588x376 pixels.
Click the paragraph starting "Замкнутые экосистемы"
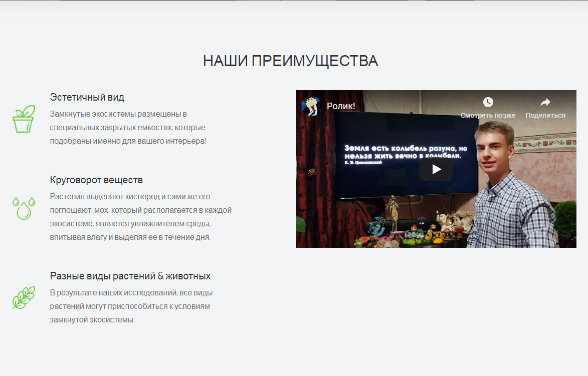point(128,128)
